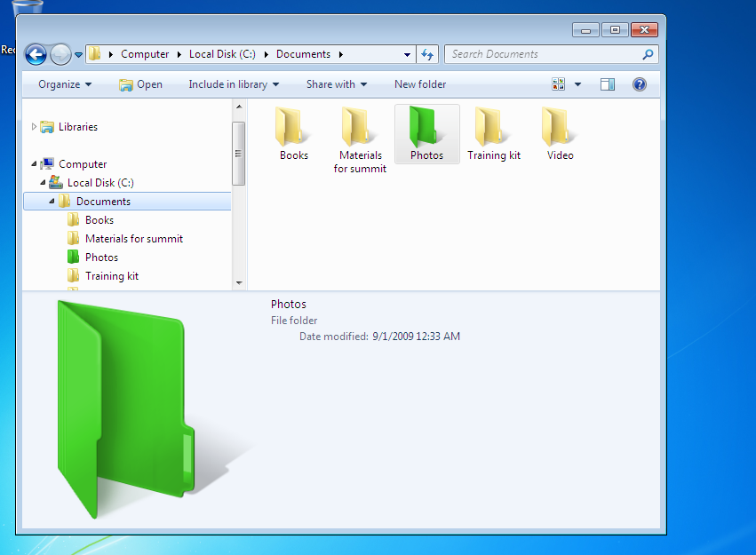Select the Training kit folder icon
Screen dimensions: 756x555
pos(493,126)
